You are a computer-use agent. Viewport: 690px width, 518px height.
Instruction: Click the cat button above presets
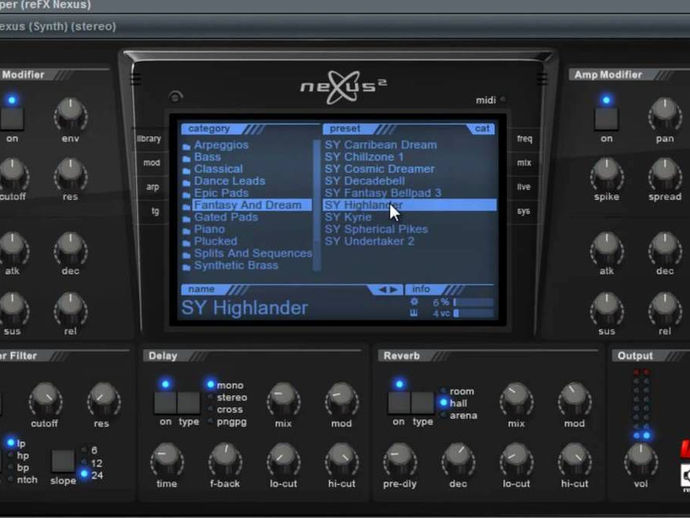(481, 129)
